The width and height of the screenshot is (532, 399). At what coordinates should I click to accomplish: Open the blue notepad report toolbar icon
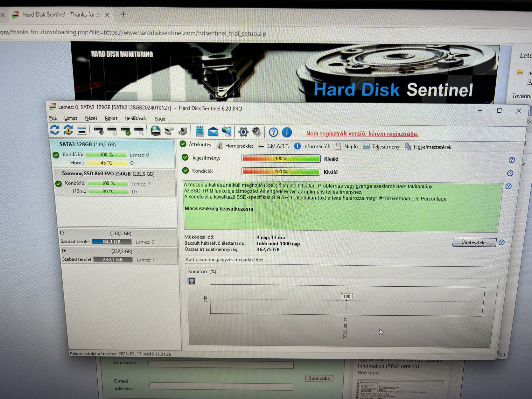coord(199,131)
